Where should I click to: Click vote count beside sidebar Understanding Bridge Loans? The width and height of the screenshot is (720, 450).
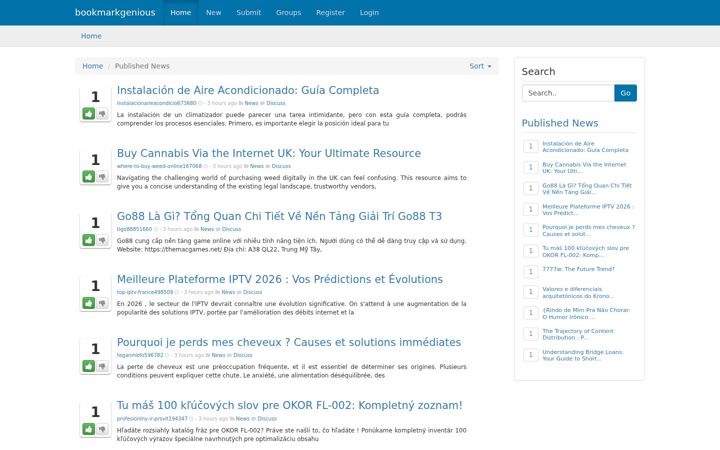point(531,355)
